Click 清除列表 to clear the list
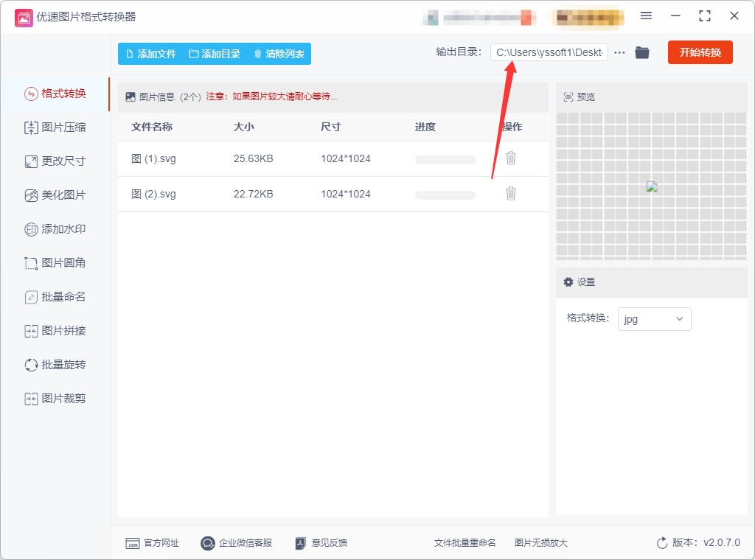 tap(279, 54)
